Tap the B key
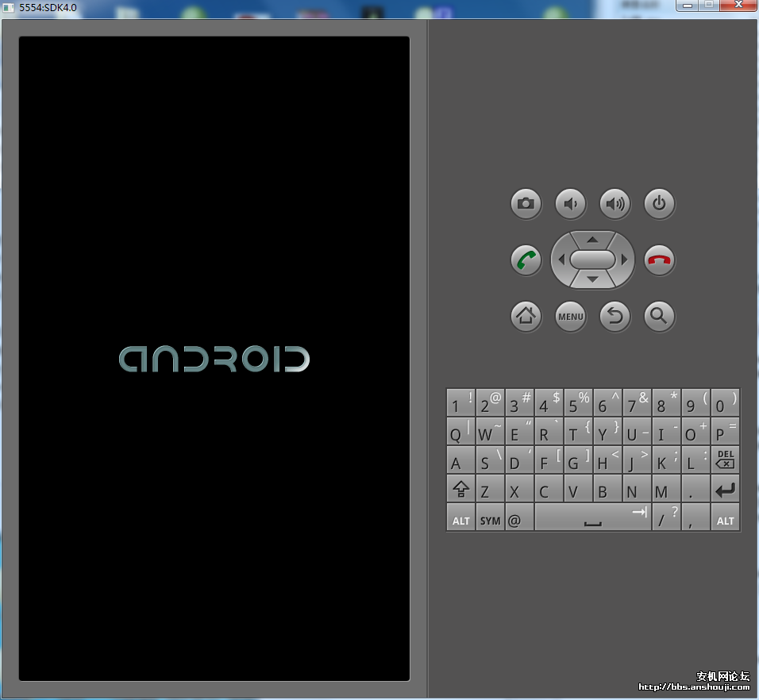The image size is (759, 700). point(607,489)
